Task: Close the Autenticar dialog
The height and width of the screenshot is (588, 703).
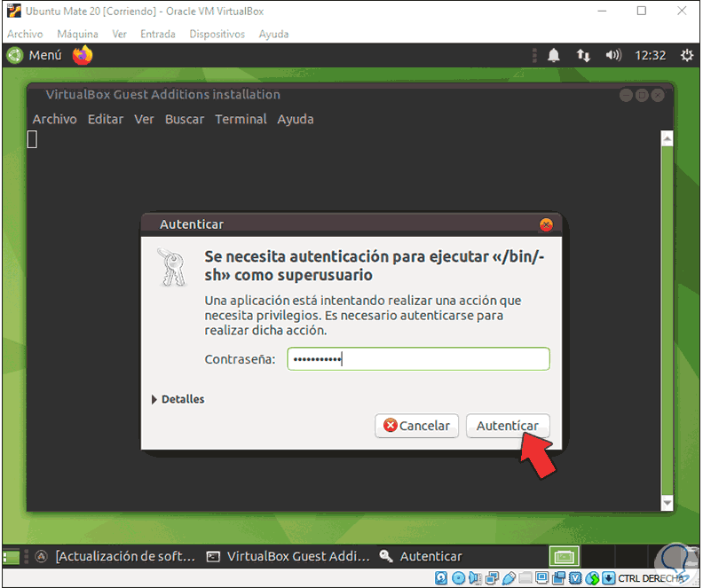Action: pos(546,224)
